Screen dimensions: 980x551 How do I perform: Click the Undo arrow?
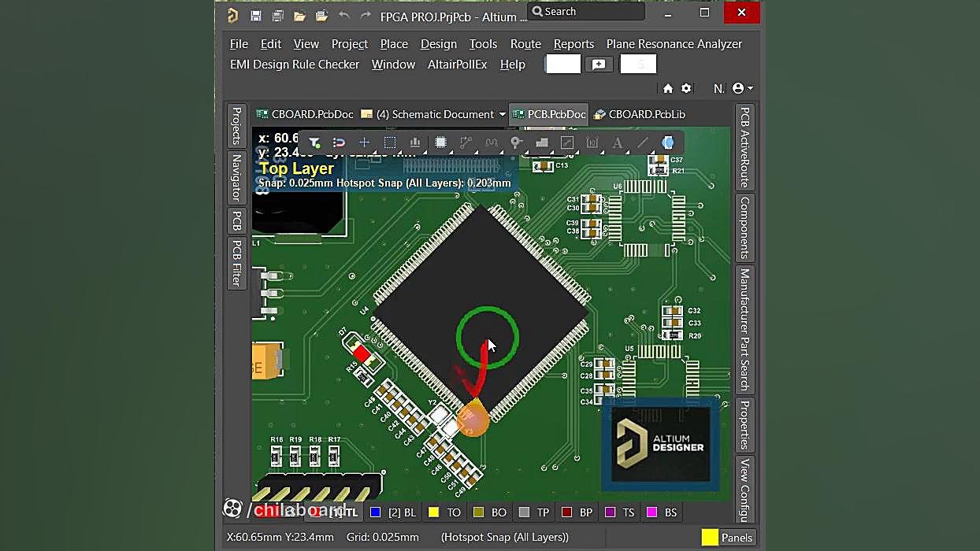(344, 16)
